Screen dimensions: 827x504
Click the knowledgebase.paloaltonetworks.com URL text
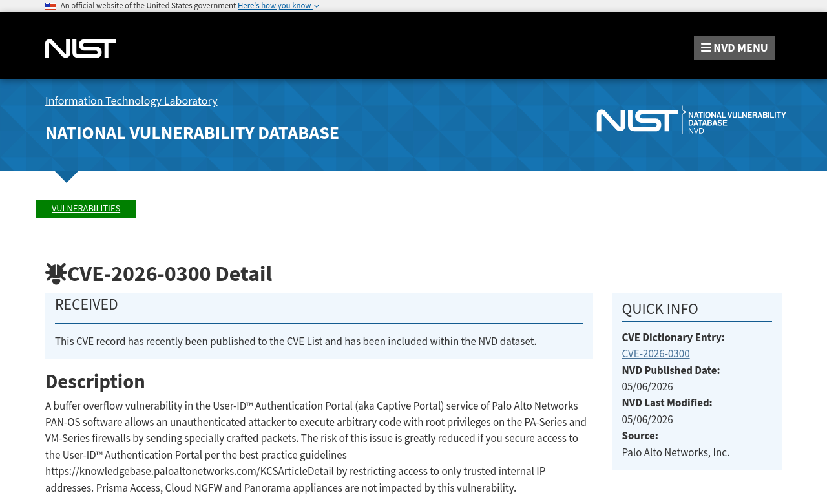click(189, 472)
